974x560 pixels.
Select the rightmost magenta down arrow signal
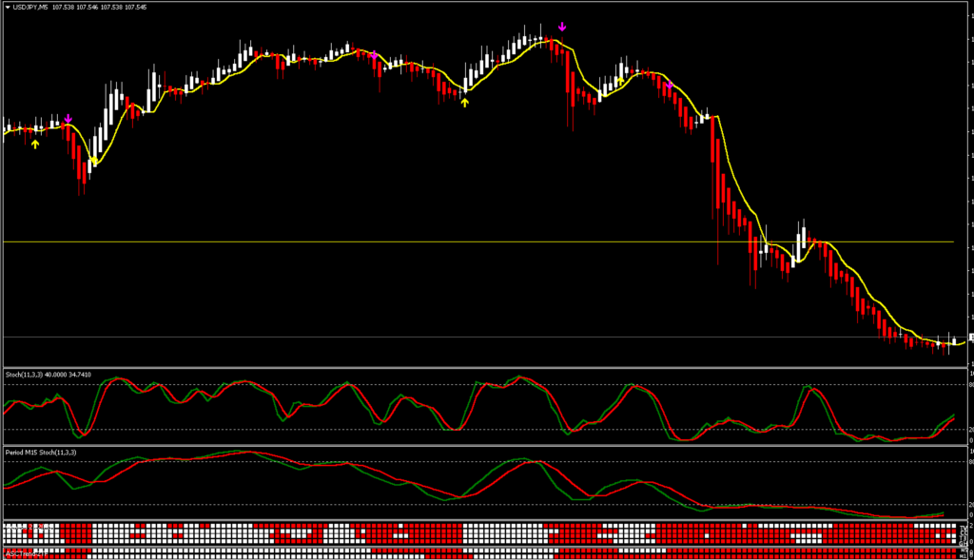click(670, 87)
